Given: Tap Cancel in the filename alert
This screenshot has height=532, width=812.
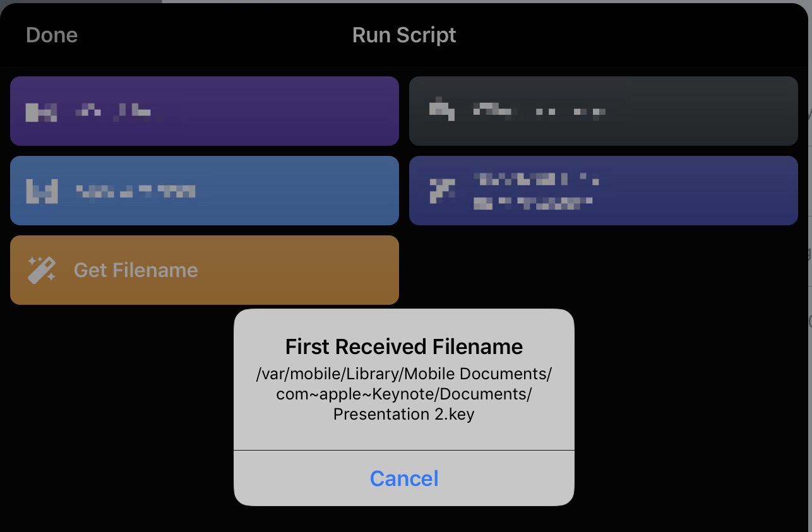Looking at the screenshot, I should coord(404,478).
